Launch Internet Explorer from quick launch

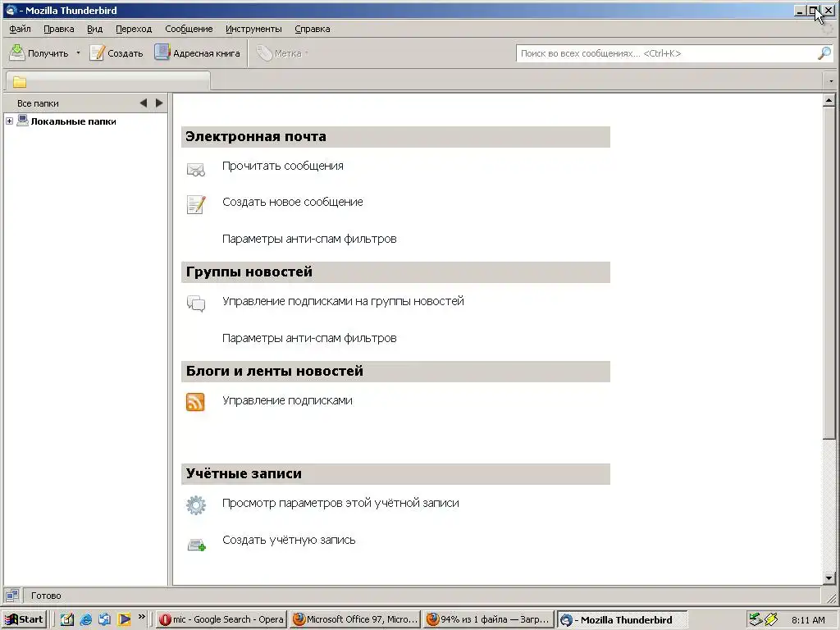click(x=85, y=619)
